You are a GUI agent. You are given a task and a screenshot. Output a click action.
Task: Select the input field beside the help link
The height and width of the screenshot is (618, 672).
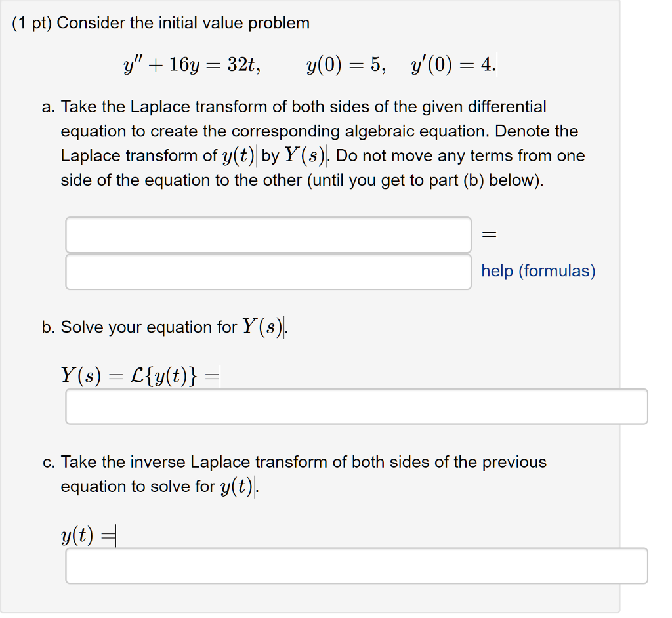(268, 271)
